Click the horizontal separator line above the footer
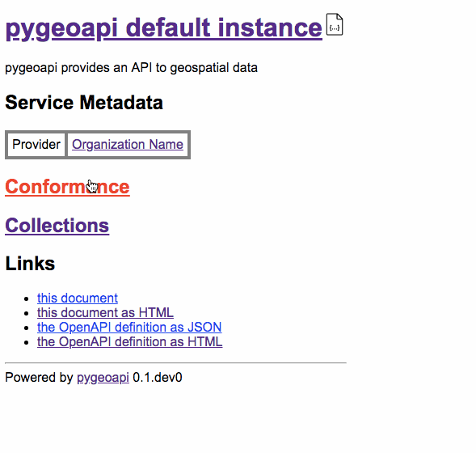This screenshot has width=476, height=453. click(175, 362)
